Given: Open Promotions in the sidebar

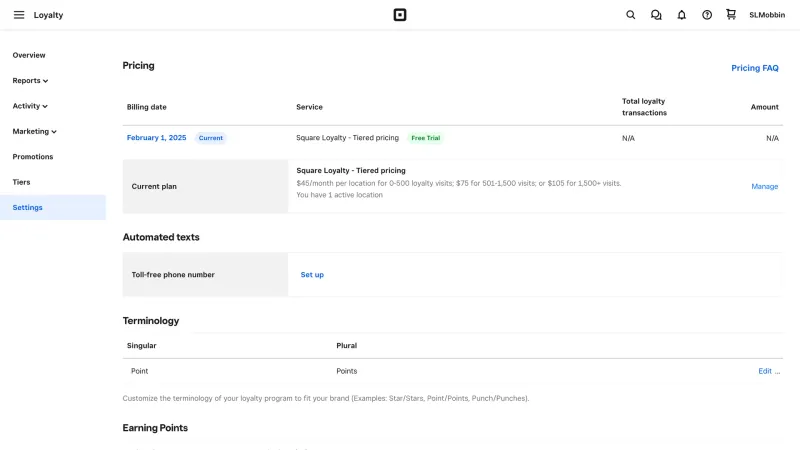Looking at the screenshot, I should [x=33, y=157].
